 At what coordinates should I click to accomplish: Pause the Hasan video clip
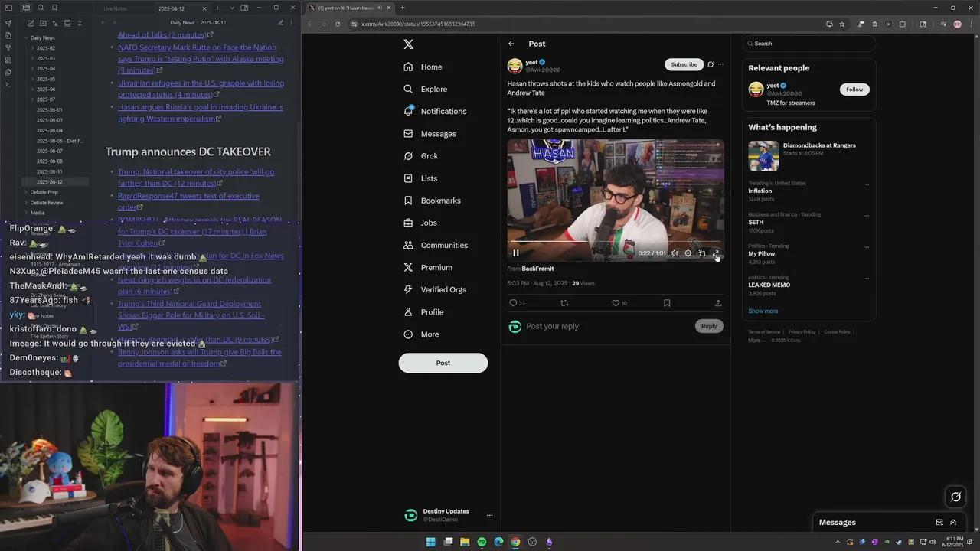516,253
